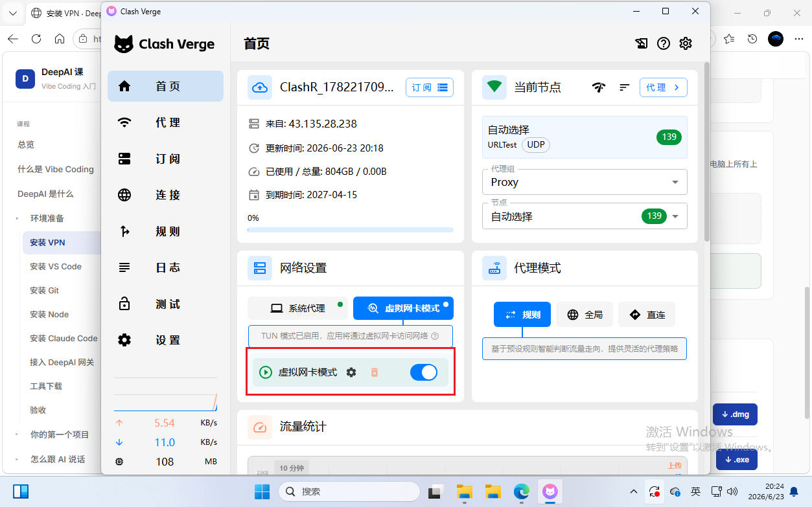Open header settings gear icon
This screenshot has width=812, height=507.
click(686, 43)
